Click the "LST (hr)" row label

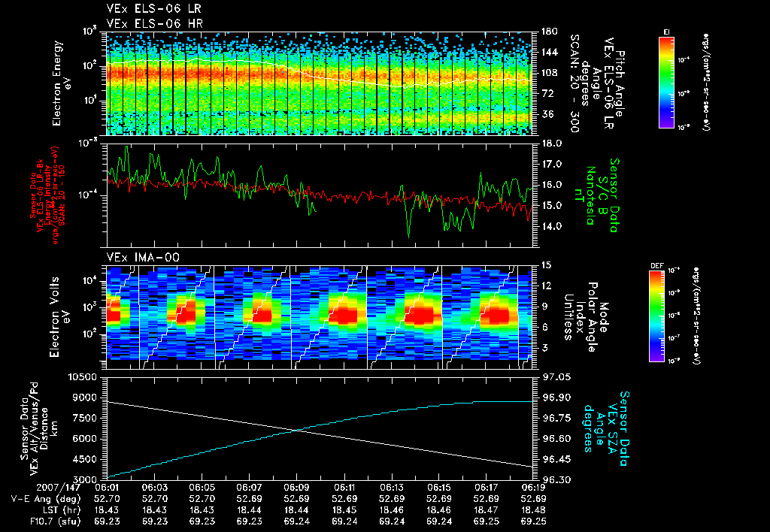tap(60, 510)
